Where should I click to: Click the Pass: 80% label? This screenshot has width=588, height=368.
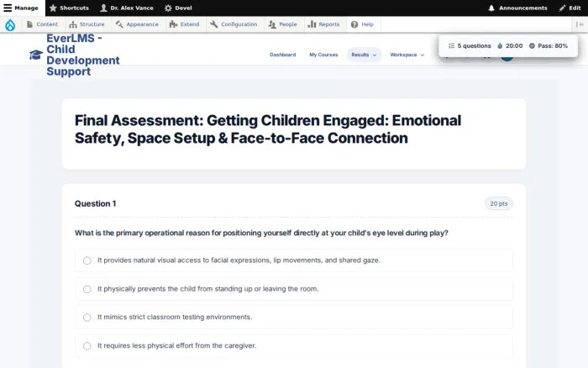[x=553, y=45]
